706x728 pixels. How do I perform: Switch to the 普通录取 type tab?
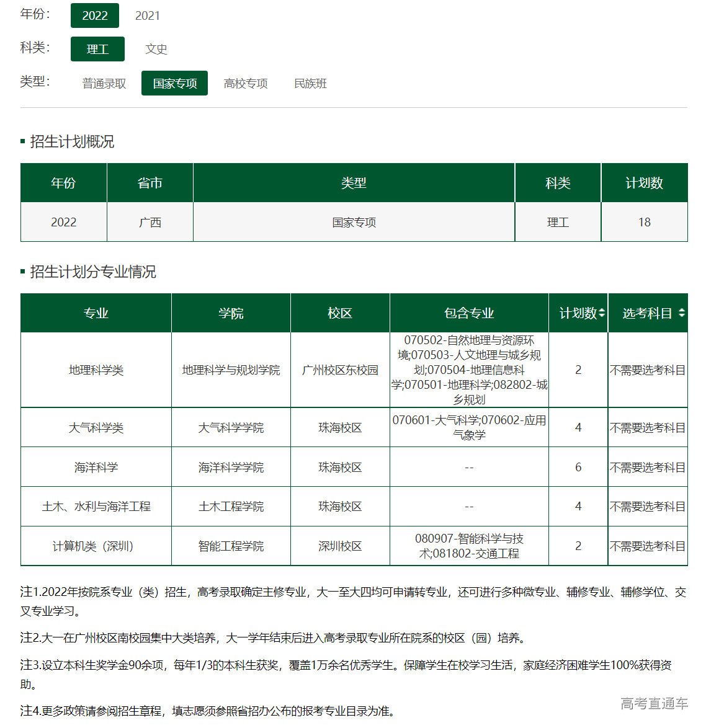102,83
